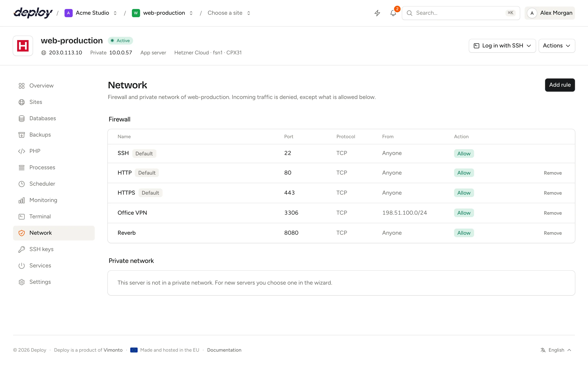588x368 pixels.
Task: Open the lightning bolt quick actions icon
Action: pyautogui.click(x=377, y=13)
